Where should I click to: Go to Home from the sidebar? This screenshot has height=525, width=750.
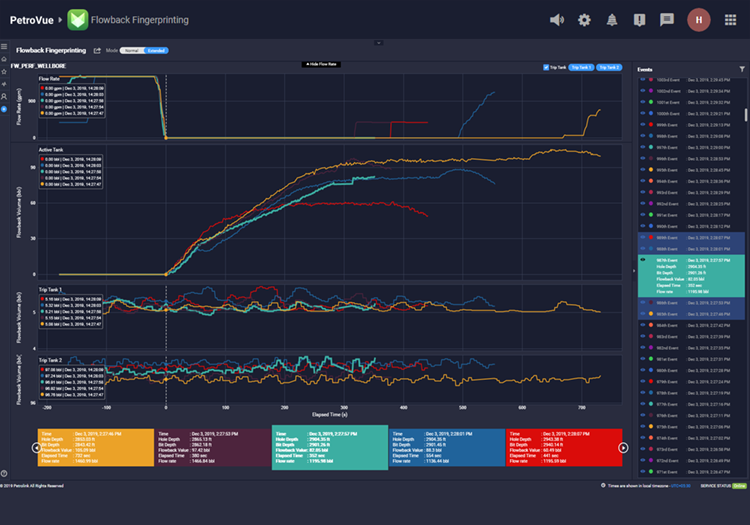[4, 59]
